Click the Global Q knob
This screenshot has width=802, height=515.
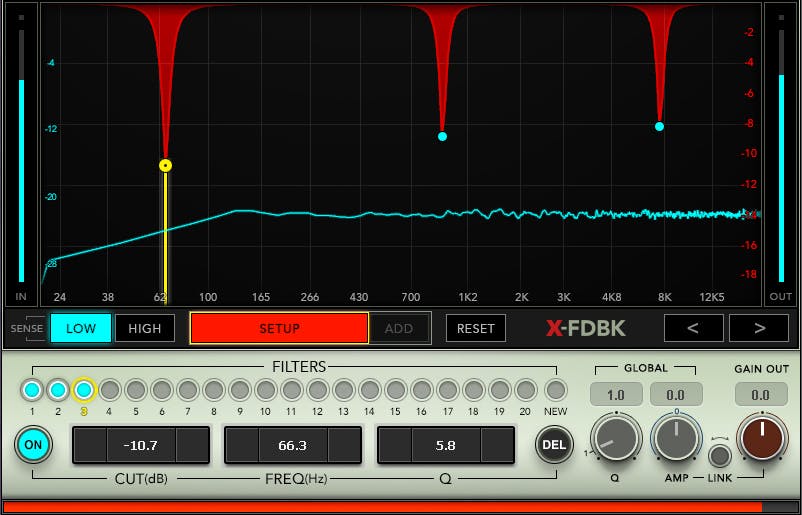click(615, 439)
